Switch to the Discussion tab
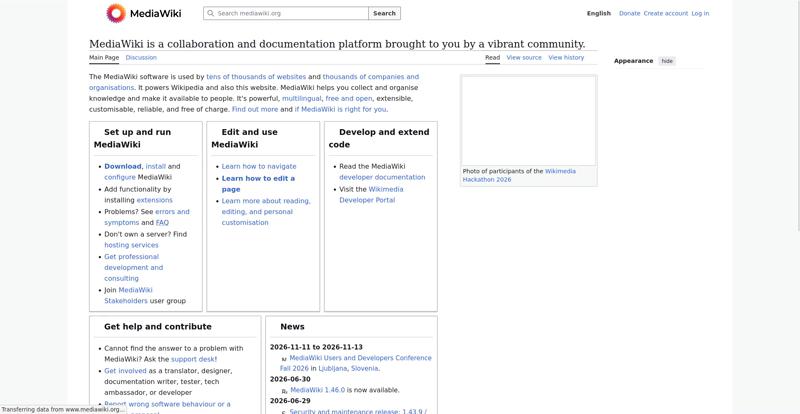Screen dimensions: 800x414 pyautogui.click(x=141, y=58)
